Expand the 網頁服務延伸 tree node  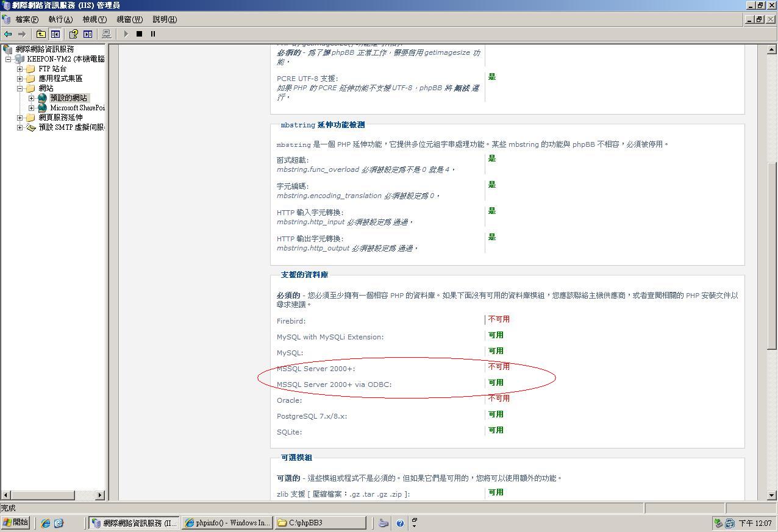(x=20, y=118)
